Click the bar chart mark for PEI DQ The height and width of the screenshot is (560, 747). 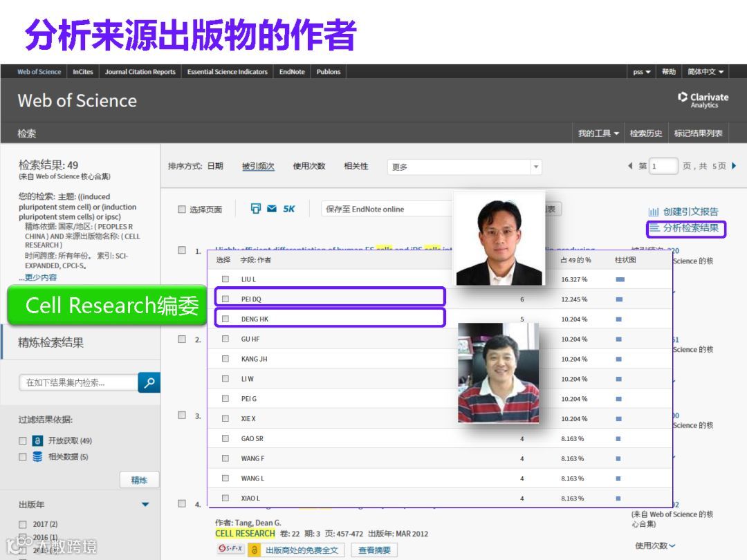[619, 299]
